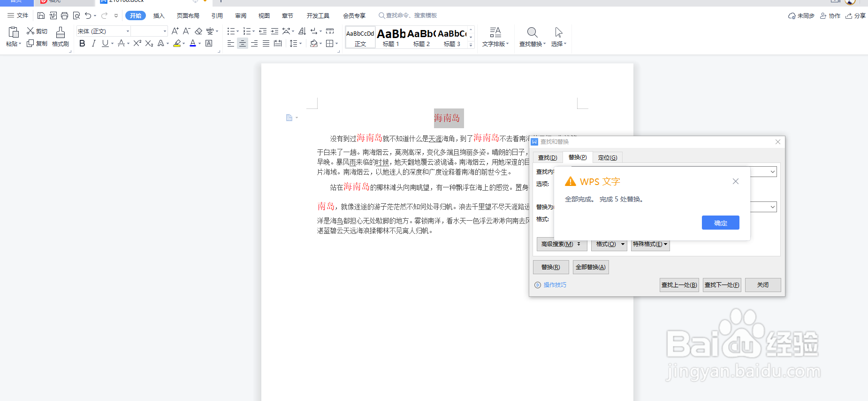
Task: Toggle Align Right paragraph alignment
Action: 254,43
